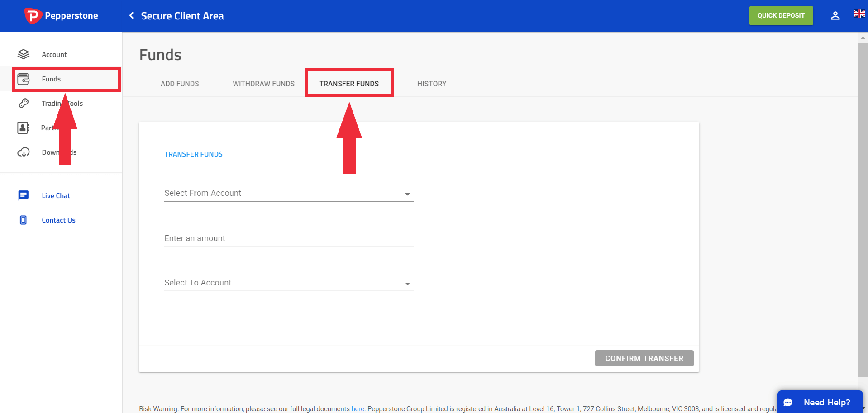Click the Downloads cloud icon
Image resolution: width=868 pixels, height=413 pixels.
[x=24, y=152]
